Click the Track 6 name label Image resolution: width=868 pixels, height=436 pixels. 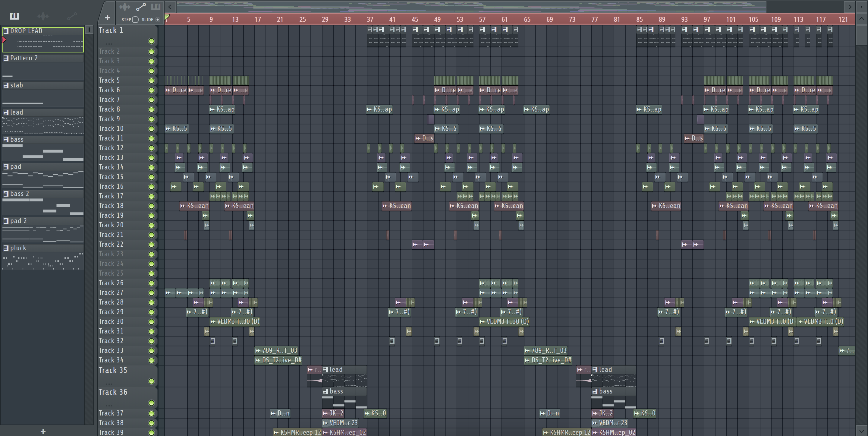[x=109, y=90]
